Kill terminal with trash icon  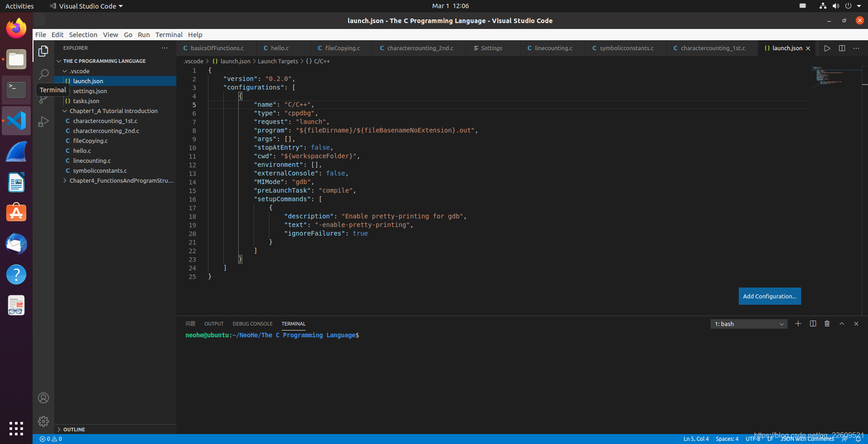click(x=827, y=324)
